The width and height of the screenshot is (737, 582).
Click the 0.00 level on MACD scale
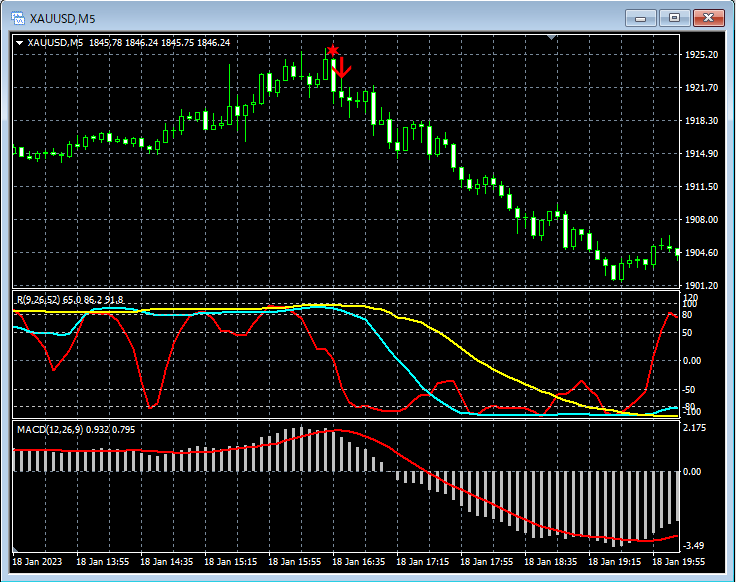coord(692,472)
